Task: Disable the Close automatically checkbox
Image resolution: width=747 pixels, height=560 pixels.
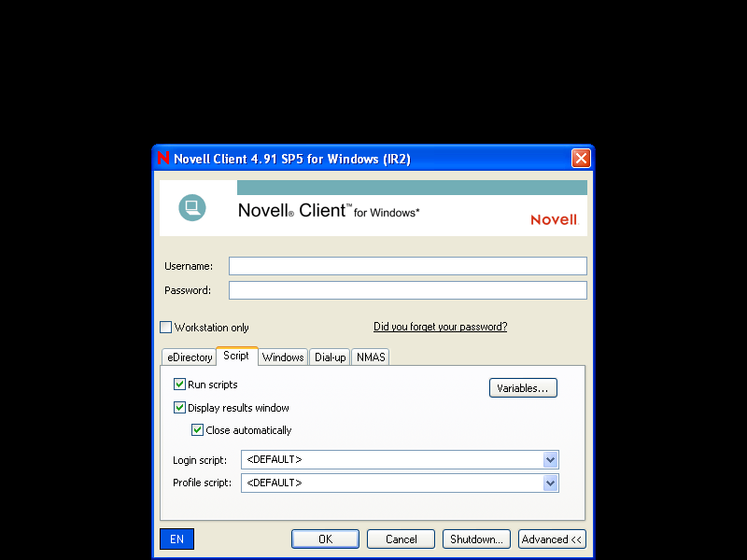Action: tap(197, 430)
